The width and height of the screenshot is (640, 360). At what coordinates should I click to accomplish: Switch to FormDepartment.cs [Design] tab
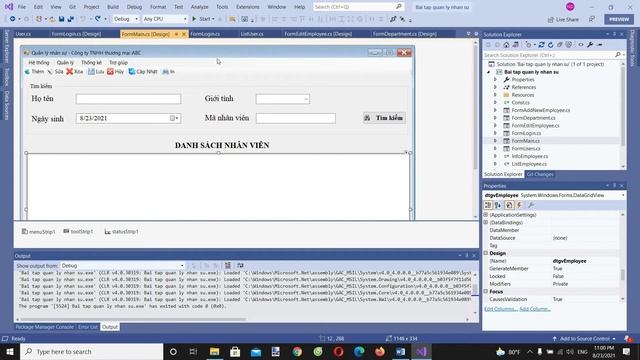[404, 34]
